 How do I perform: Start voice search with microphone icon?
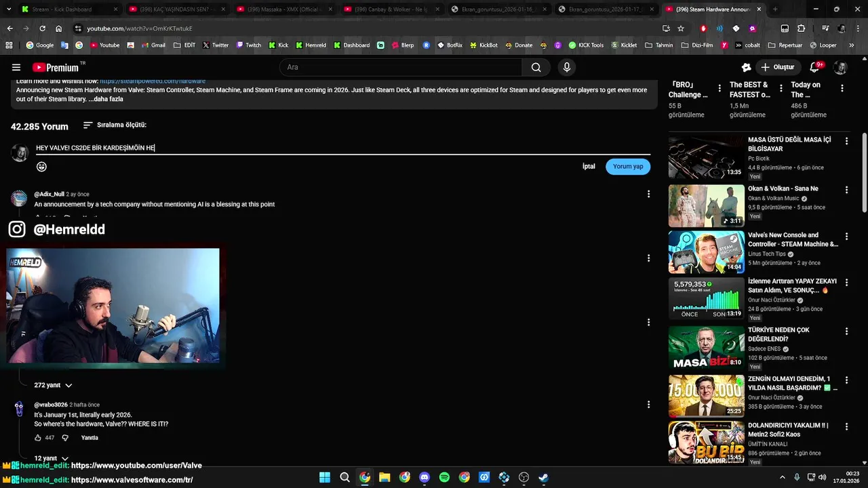[567, 67]
